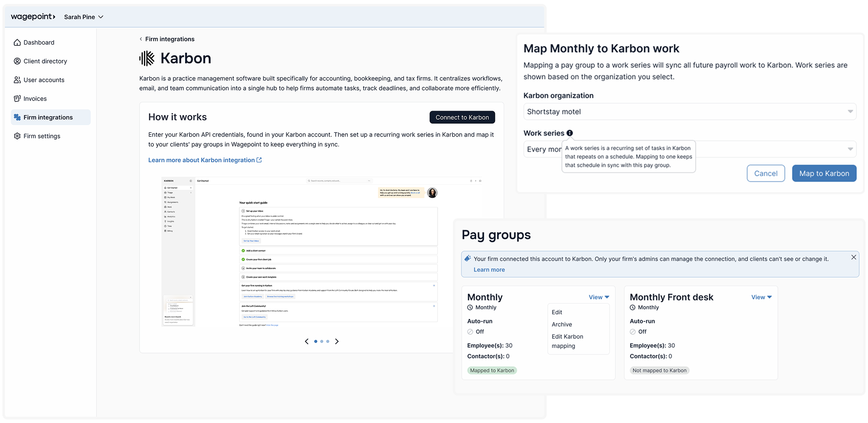
Task: Open the Work series dropdown arrow
Action: pyautogui.click(x=850, y=149)
